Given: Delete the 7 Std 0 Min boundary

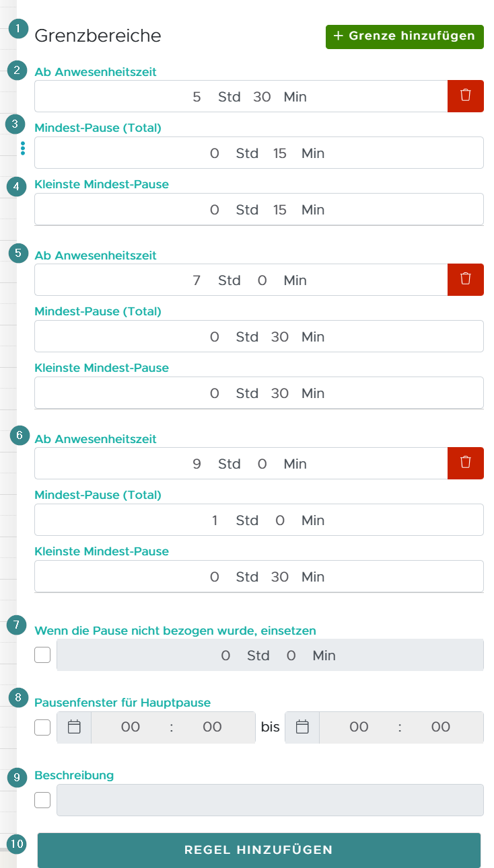Looking at the screenshot, I should click(x=466, y=280).
